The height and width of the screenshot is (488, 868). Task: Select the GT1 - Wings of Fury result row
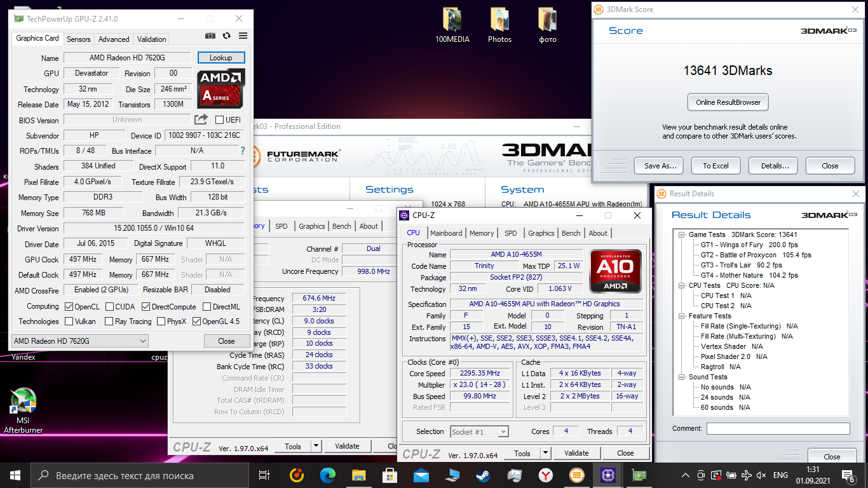pos(749,245)
